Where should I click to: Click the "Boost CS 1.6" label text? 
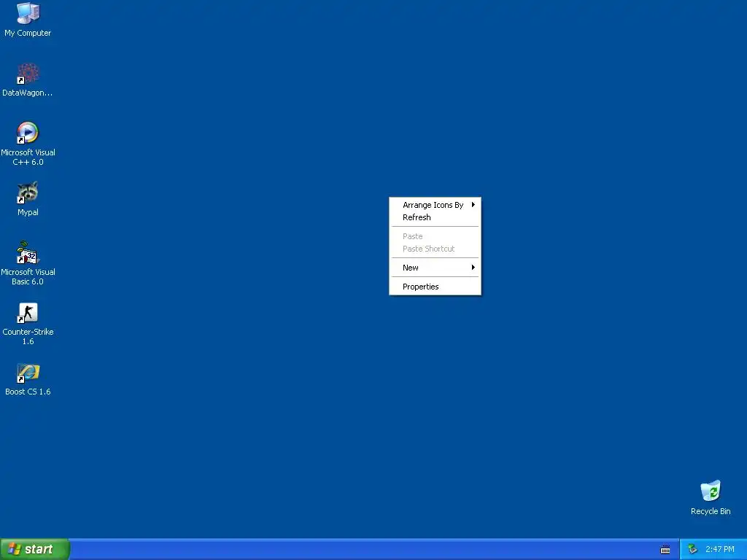[28, 392]
